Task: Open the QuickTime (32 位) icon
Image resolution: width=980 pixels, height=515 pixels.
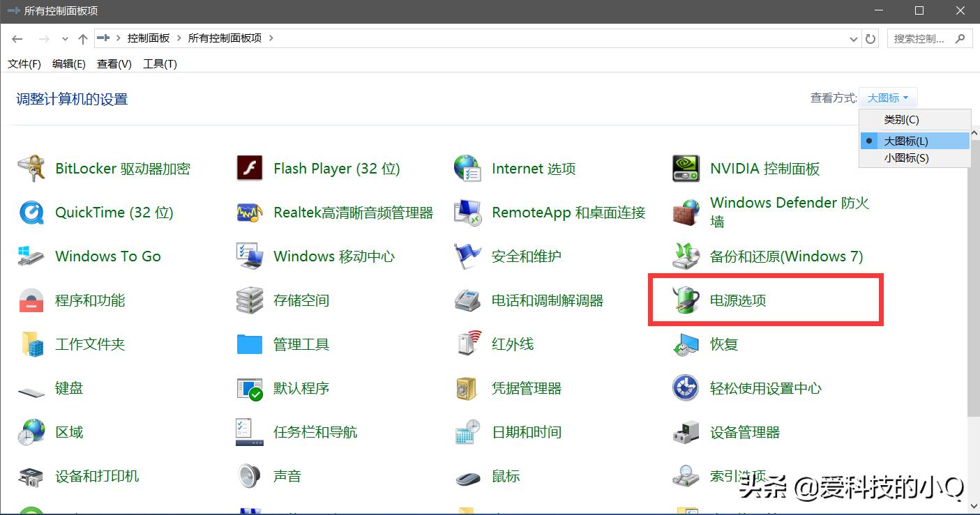Action: [31, 213]
